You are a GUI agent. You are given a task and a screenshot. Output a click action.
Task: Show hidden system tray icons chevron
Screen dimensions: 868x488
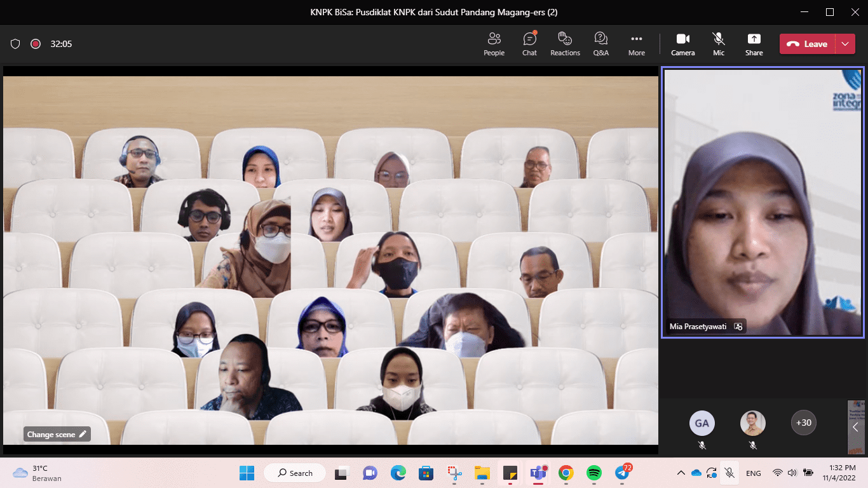(681, 473)
